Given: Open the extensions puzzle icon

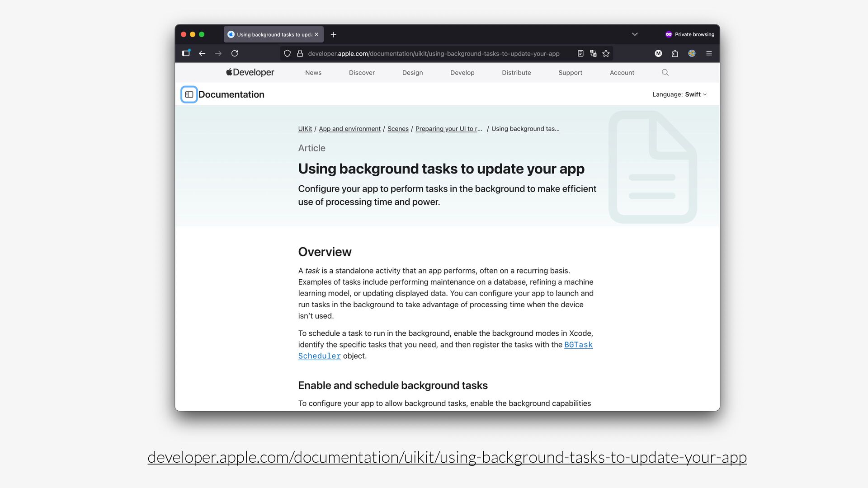Looking at the screenshot, I should (x=675, y=53).
